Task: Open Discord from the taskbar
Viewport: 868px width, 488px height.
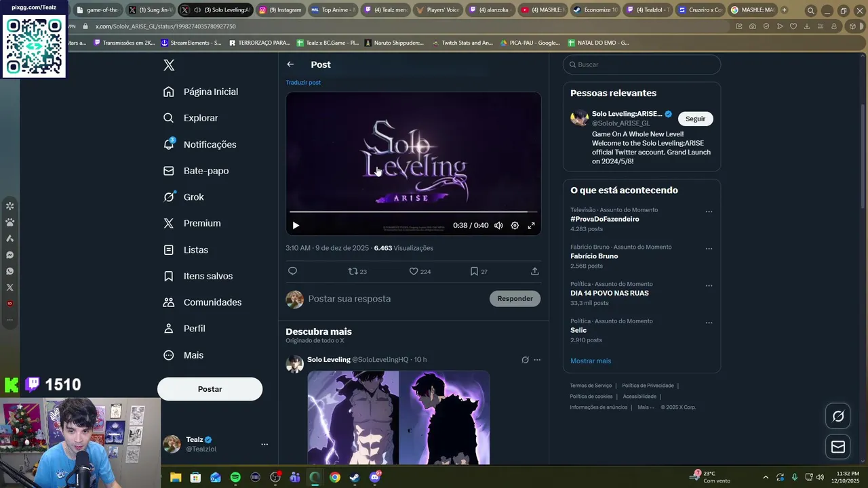Action: coord(375,477)
